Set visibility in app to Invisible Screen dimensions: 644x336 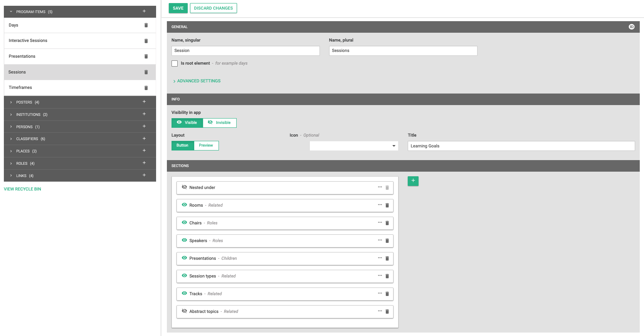[220, 123]
